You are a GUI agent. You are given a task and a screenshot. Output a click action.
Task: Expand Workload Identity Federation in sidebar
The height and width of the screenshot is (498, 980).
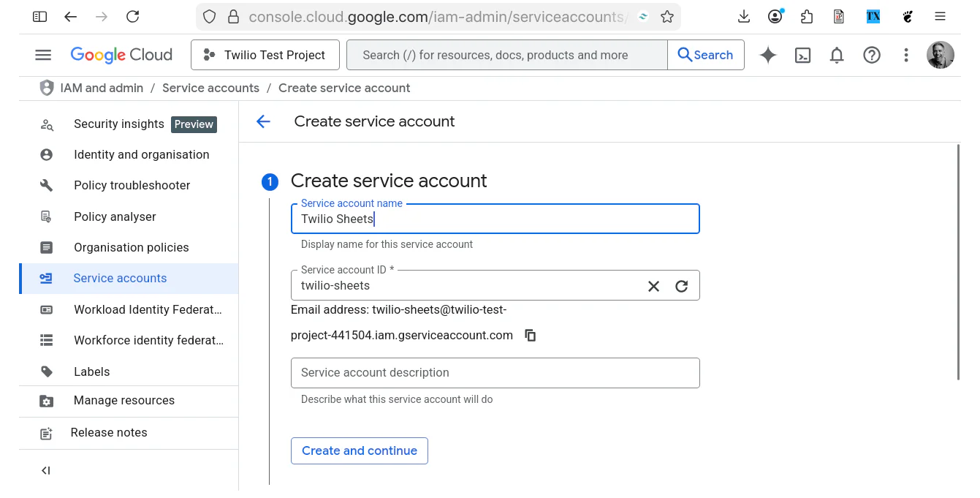148,309
